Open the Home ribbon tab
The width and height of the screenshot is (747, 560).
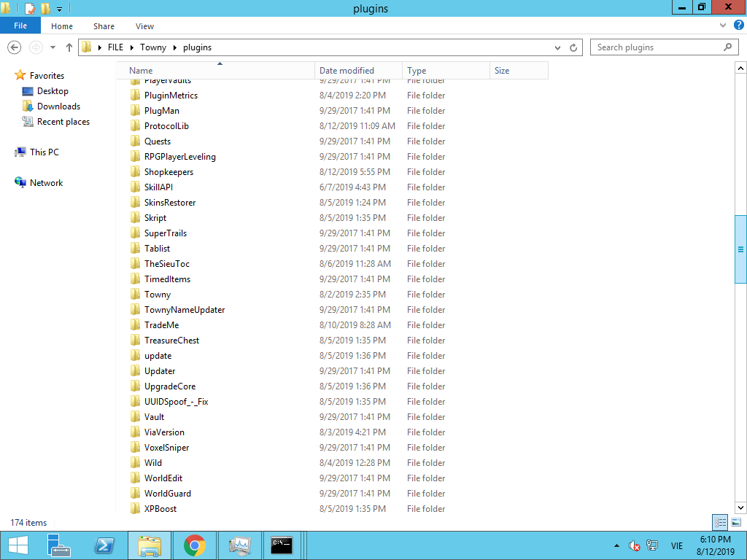click(x=62, y=26)
